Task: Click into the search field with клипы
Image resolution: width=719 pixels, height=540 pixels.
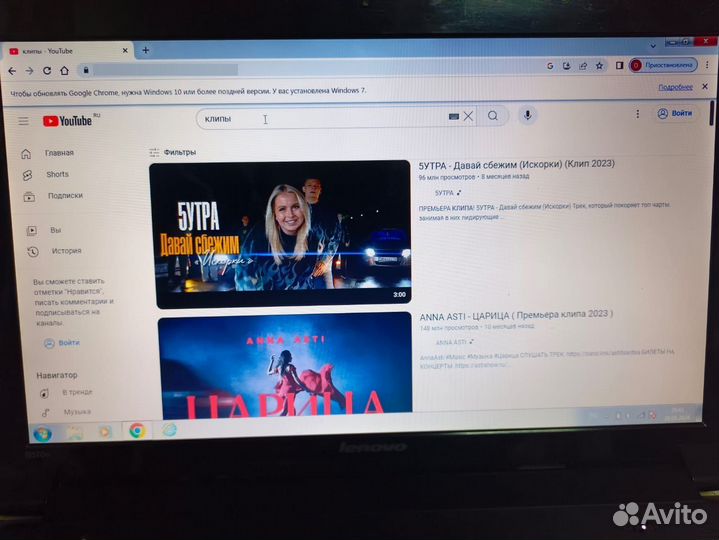Action: click(320, 118)
